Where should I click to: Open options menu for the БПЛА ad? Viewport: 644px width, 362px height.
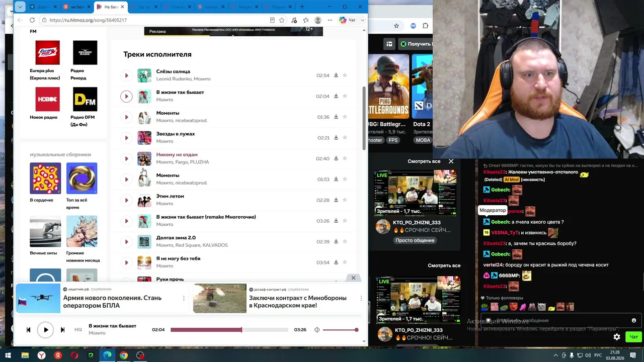click(184, 298)
